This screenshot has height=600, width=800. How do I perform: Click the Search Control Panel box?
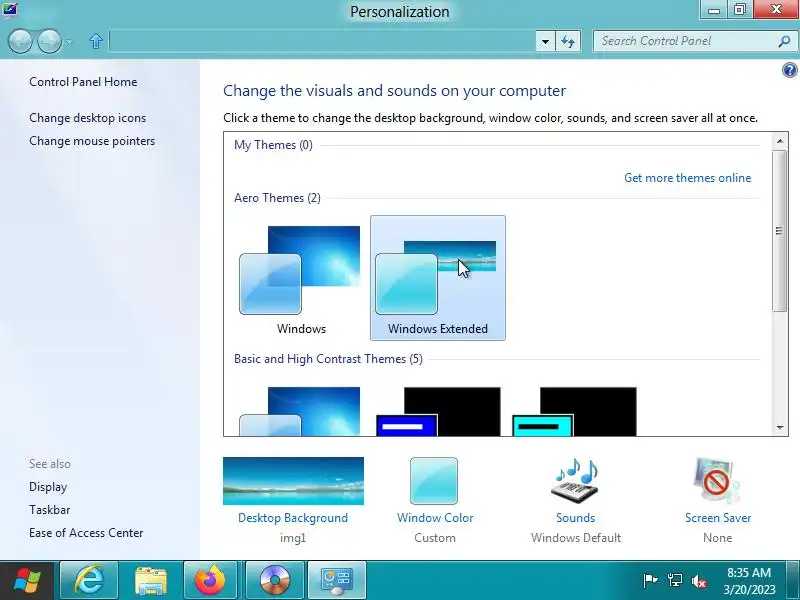pyautogui.click(x=694, y=41)
